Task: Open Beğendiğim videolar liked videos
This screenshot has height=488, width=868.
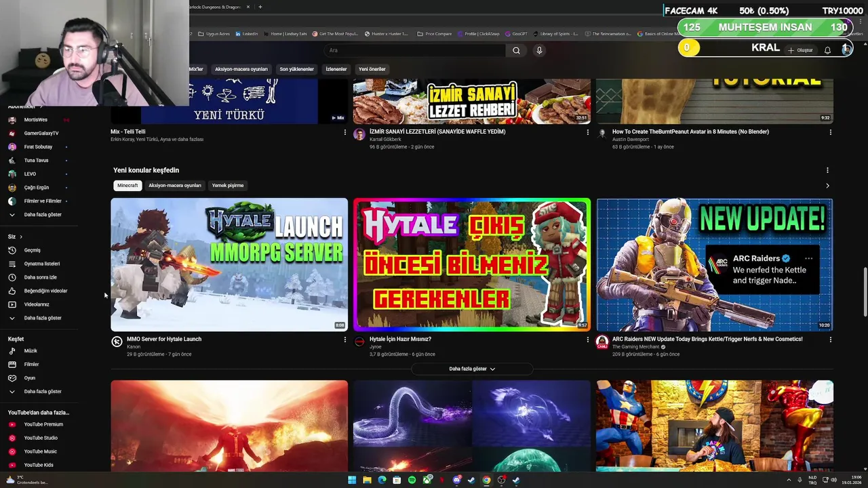Action: (x=39, y=291)
